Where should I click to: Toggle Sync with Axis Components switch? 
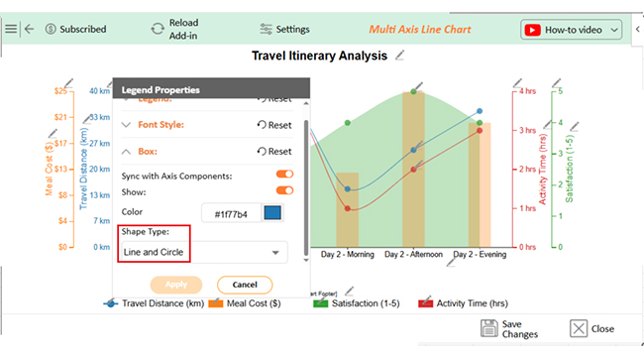click(x=284, y=175)
